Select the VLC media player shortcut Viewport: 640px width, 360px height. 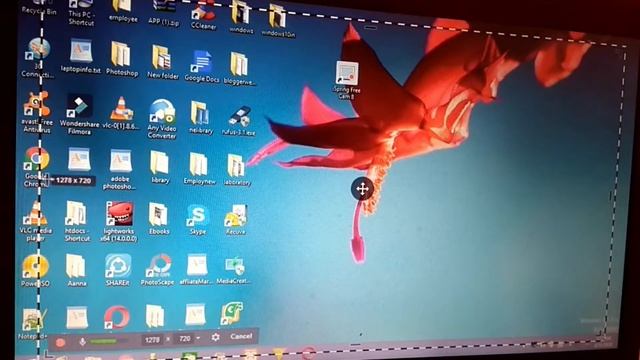pos(36,220)
